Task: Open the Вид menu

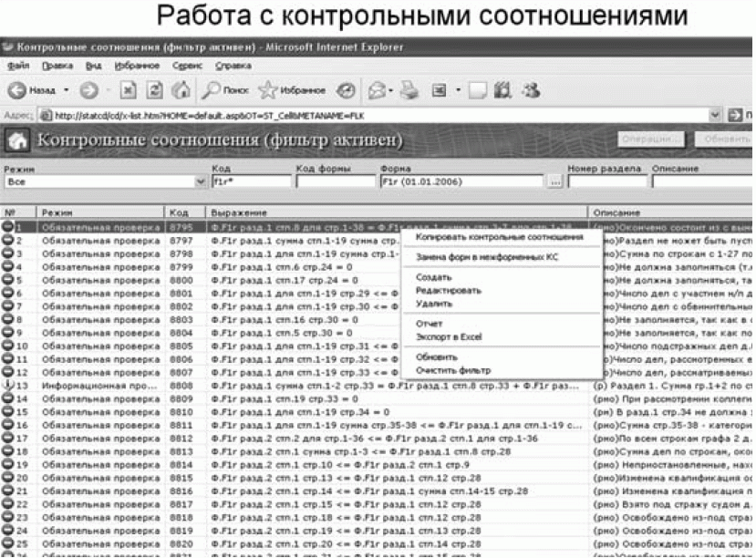Action: [x=94, y=66]
